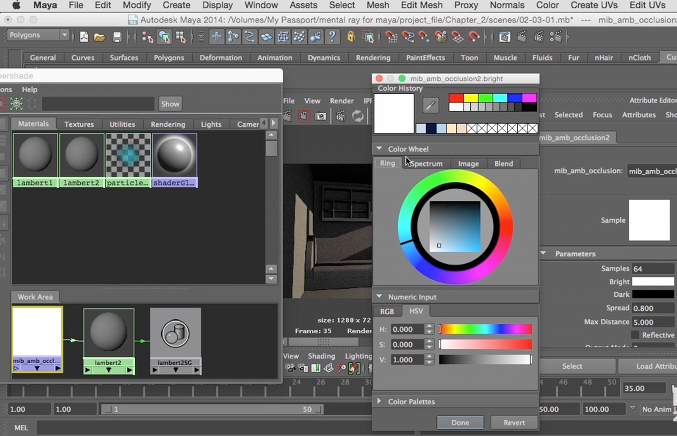Screen dimensions: 677x436
Task: Toggle the handles selection mask icon
Action: 216,37
